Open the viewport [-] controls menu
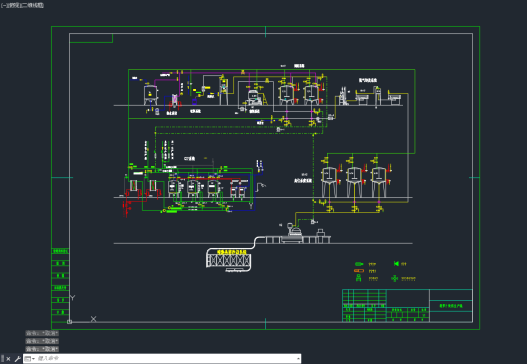The height and width of the screenshot is (364, 527). pyautogui.click(x=3, y=5)
